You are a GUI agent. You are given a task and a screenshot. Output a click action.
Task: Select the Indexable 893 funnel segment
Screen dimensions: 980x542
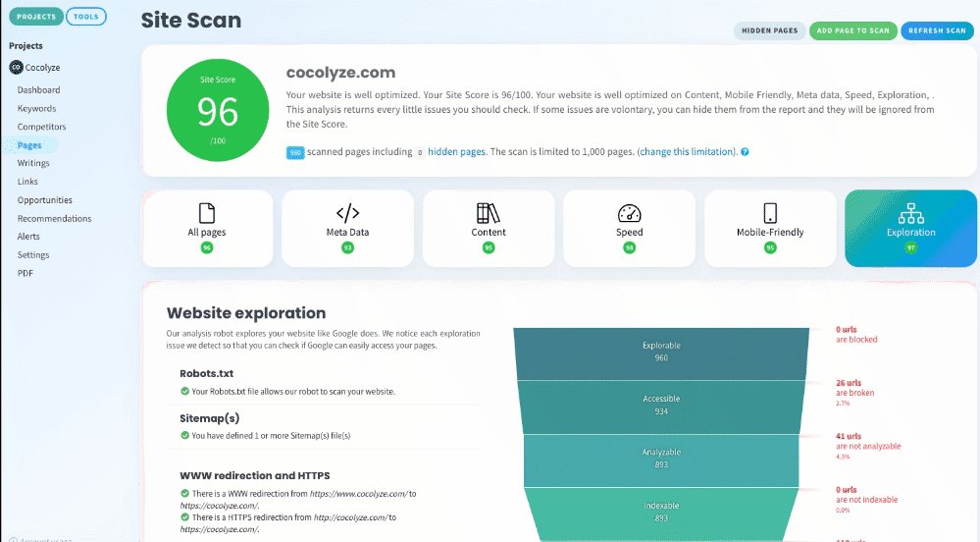coord(661,514)
